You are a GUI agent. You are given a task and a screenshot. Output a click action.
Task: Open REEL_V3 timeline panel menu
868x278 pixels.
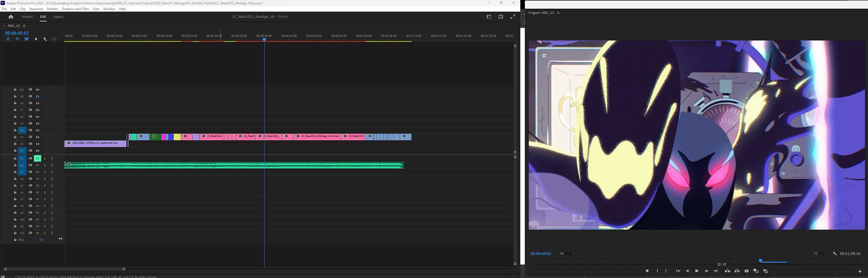[x=24, y=26]
